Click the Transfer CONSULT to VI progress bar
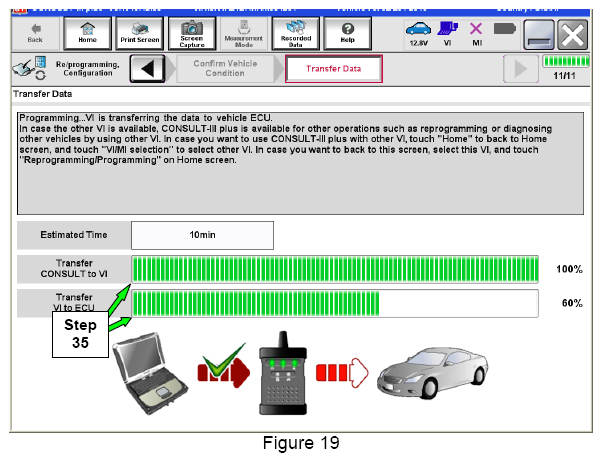This screenshot has height=462, width=602. [335, 270]
